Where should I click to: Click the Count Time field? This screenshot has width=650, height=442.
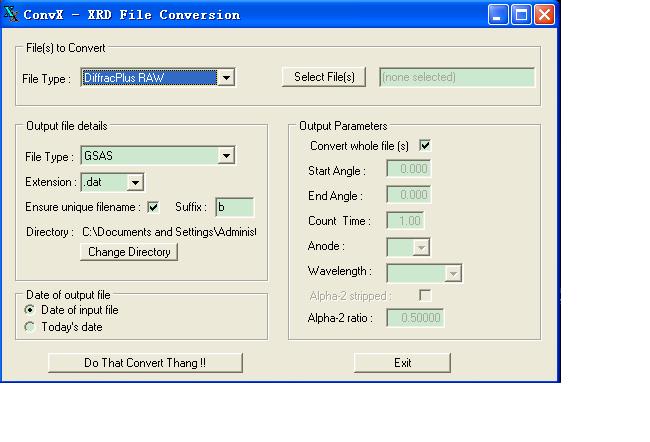click(405, 221)
